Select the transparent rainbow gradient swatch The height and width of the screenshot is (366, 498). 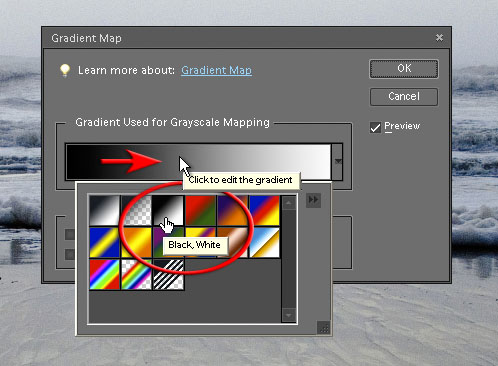136,274
